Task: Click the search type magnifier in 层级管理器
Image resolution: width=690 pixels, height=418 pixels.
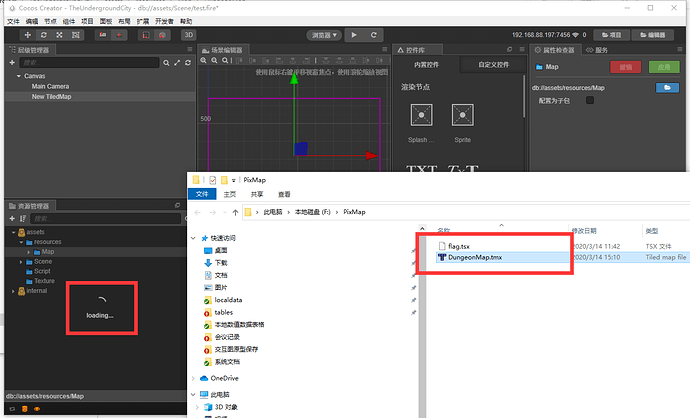Action: 166,63
